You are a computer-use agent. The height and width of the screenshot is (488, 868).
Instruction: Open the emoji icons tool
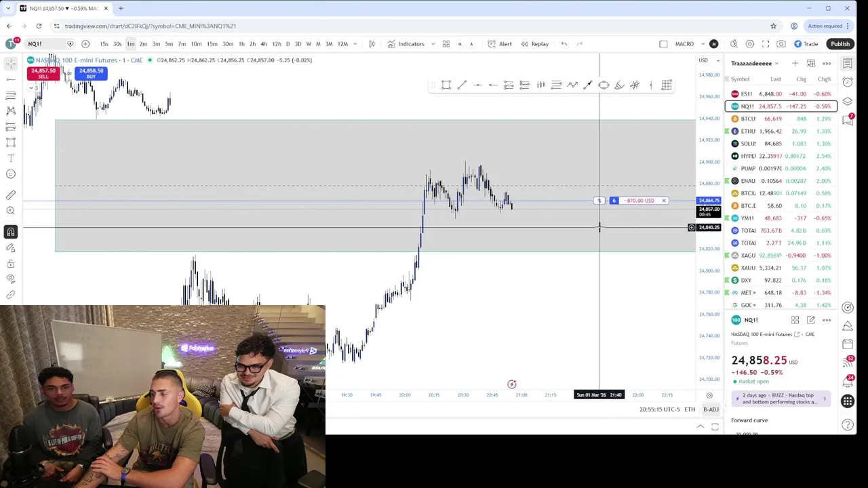pyautogui.click(x=11, y=174)
